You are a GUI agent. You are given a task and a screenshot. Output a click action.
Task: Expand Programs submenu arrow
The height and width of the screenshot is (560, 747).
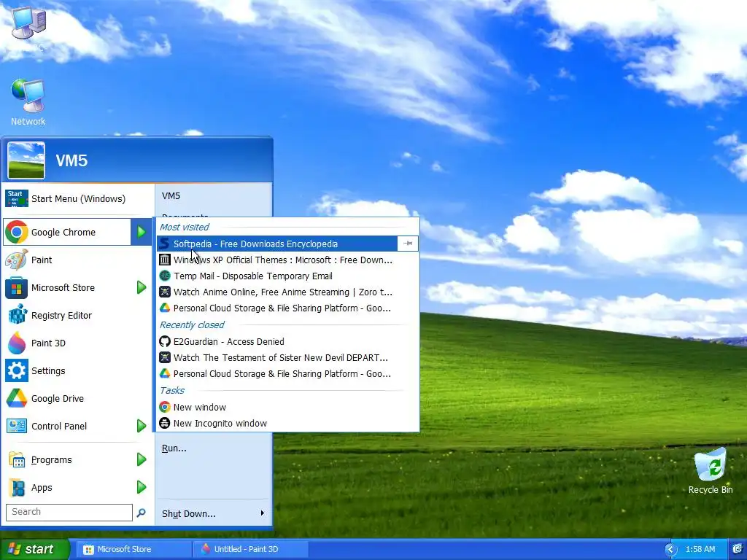pos(142,459)
